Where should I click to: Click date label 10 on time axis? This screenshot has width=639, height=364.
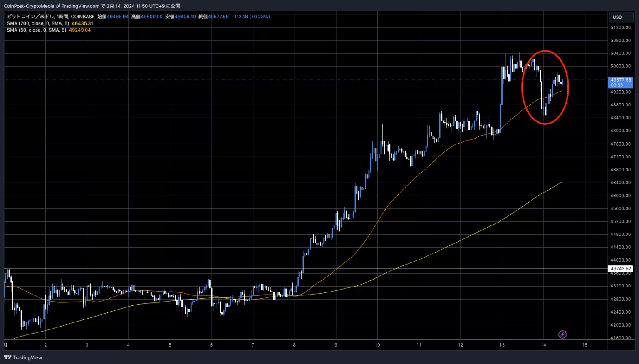click(377, 345)
